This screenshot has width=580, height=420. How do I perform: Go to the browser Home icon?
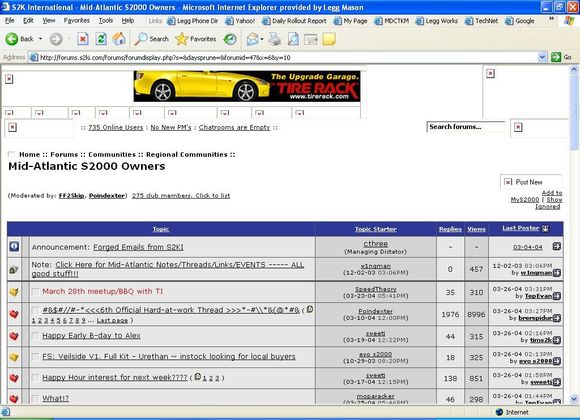click(x=119, y=39)
